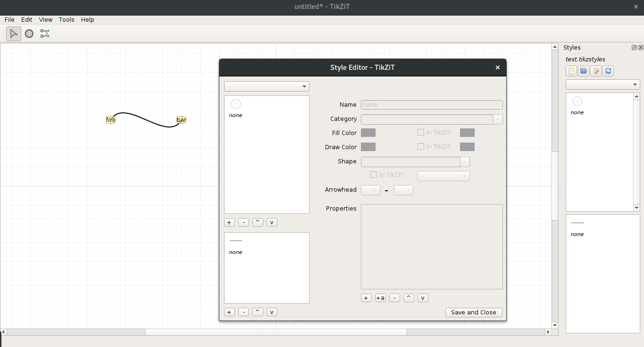Toggle Shape 'in TikZiT' checkbox
The width and height of the screenshot is (644, 347).
(x=374, y=175)
